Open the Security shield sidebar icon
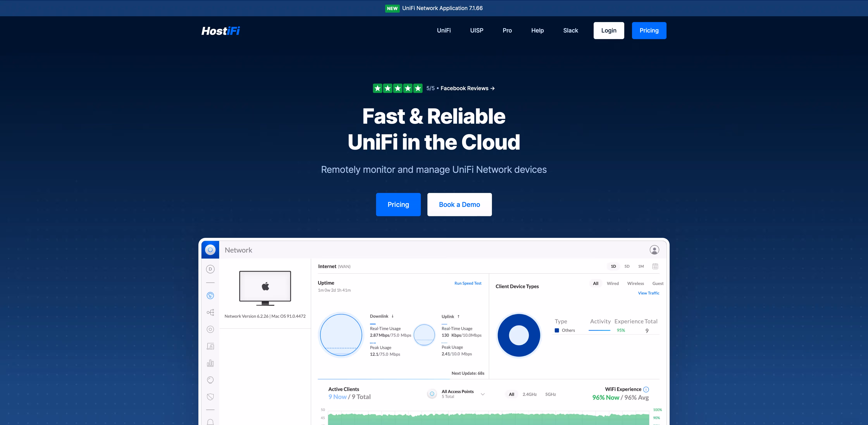This screenshot has width=868, height=425. [210, 397]
